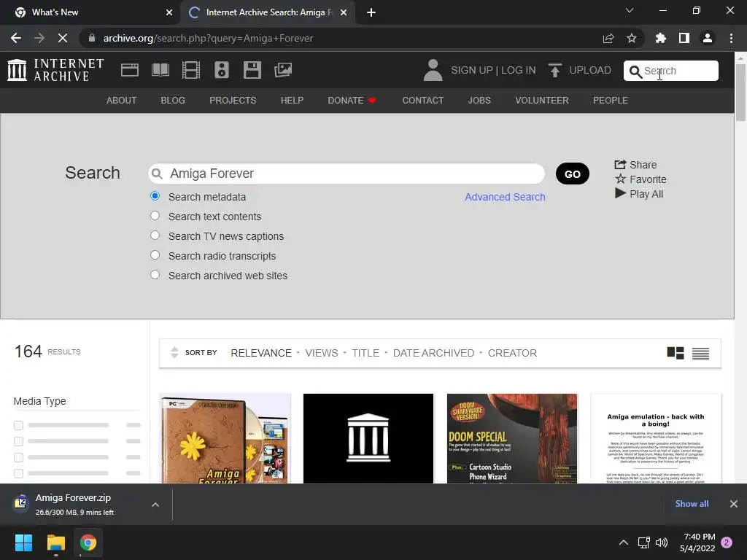The width and height of the screenshot is (747, 560).
Task: Switch to What's New tab
Action: (x=90, y=12)
